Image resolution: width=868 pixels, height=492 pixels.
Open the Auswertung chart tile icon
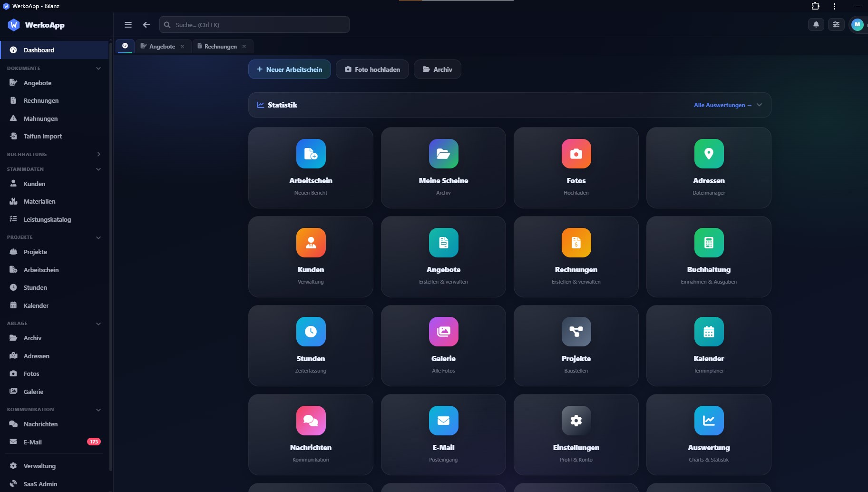click(709, 421)
